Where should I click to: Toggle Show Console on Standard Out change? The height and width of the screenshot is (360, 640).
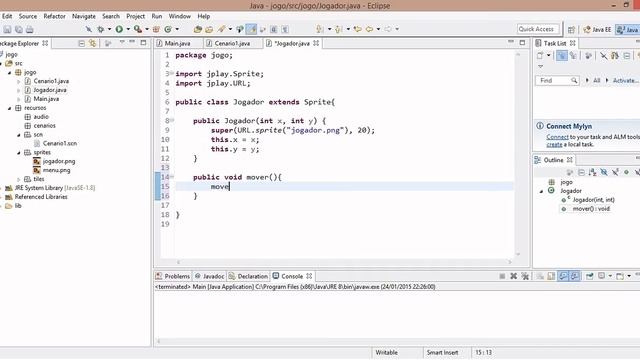563,276
